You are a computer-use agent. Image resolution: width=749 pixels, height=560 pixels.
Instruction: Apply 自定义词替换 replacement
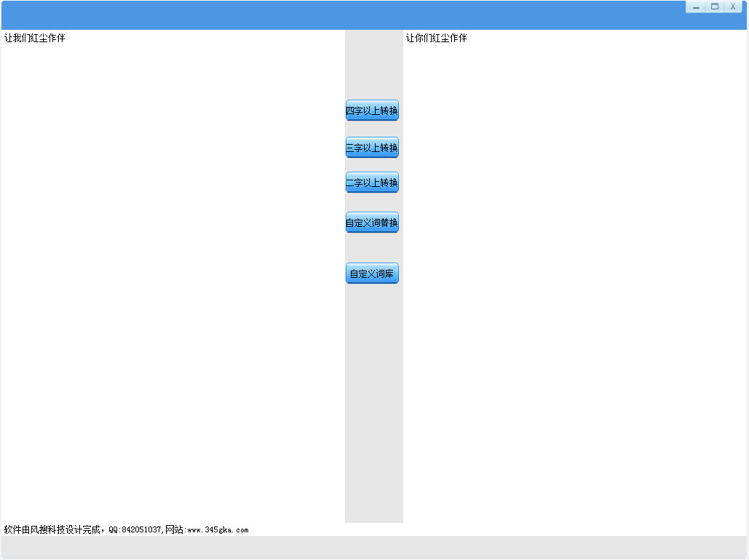(x=372, y=223)
